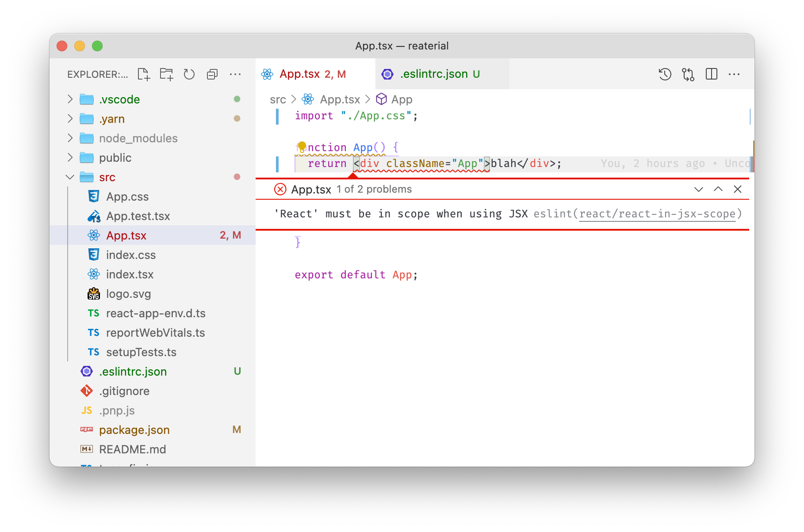Click the New Folder icon in Explorer
The width and height of the screenshot is (804, 532).
(x=167, y=74)
